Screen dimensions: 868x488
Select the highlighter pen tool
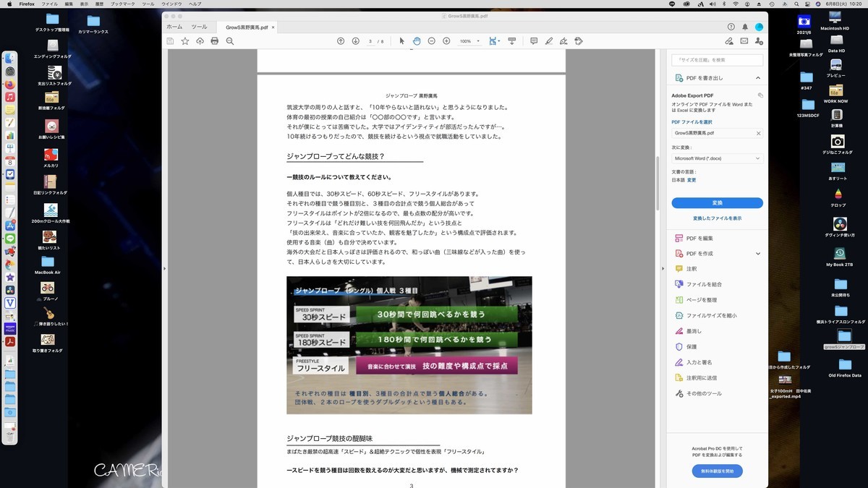549,41
